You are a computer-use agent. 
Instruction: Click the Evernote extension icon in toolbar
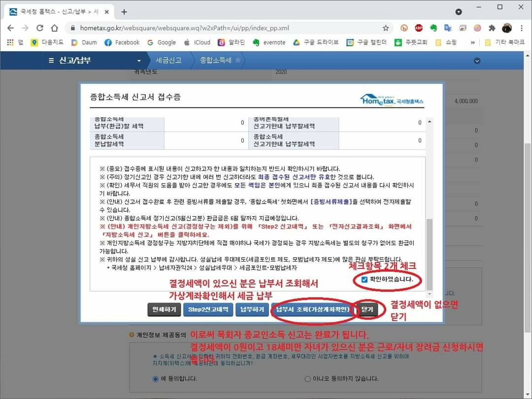(x=433, y=28)
